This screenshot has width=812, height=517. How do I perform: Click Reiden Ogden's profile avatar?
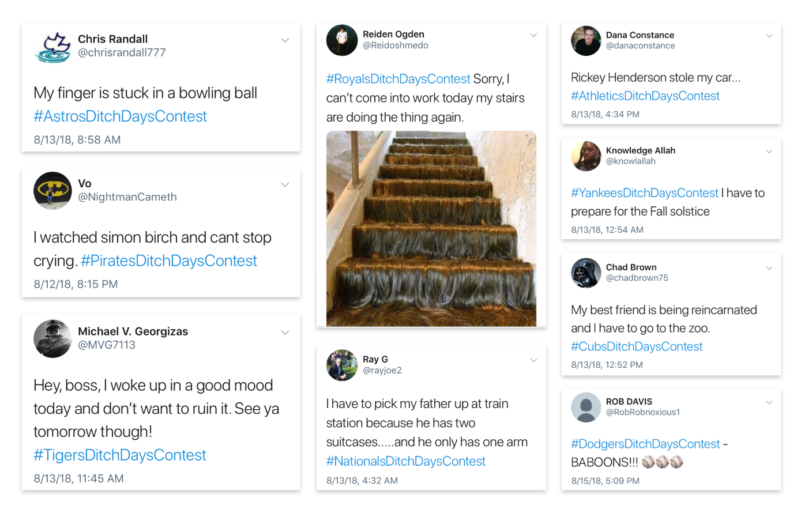click(x=342, y=40)
